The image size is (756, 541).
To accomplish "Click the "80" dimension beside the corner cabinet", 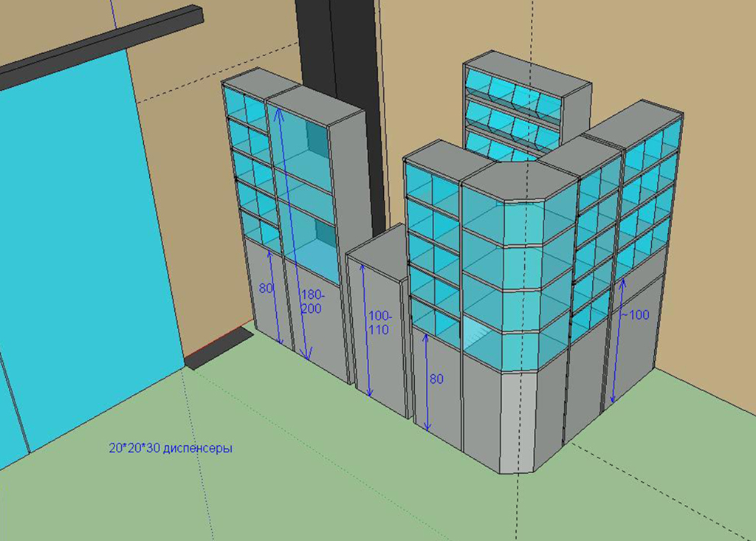I will [436, 379].
